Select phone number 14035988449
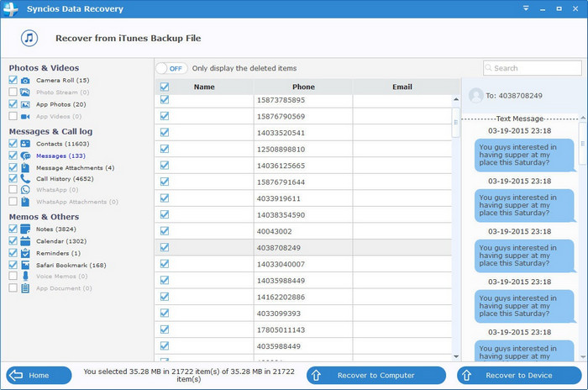588x390 pixels. pyautogui.click(x=281, y=281)
